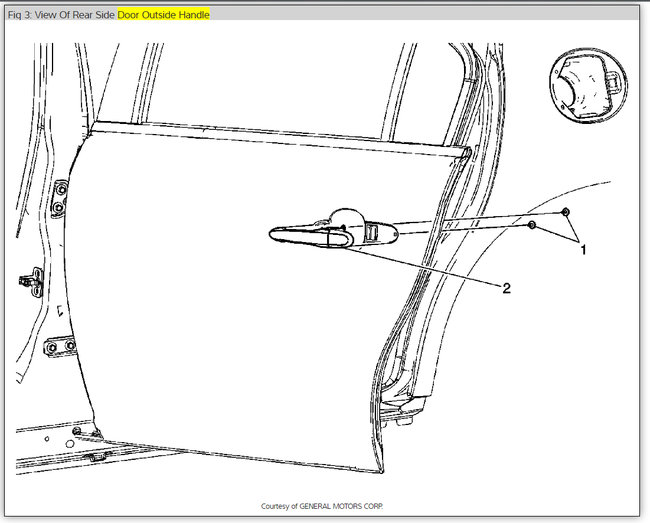Click callout number 2 label
The height and width of the screenshot is (523, 650).
coord(506,288)
